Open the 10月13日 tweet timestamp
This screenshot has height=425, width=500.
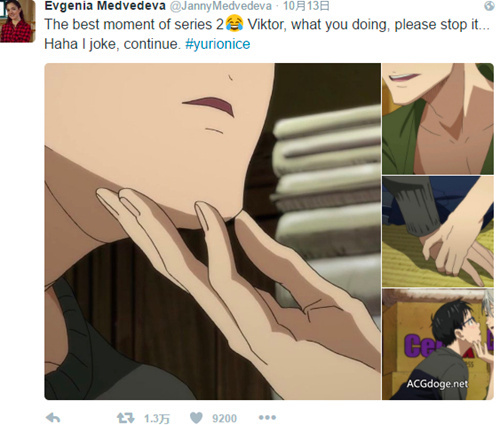click(x=306, y=6)
